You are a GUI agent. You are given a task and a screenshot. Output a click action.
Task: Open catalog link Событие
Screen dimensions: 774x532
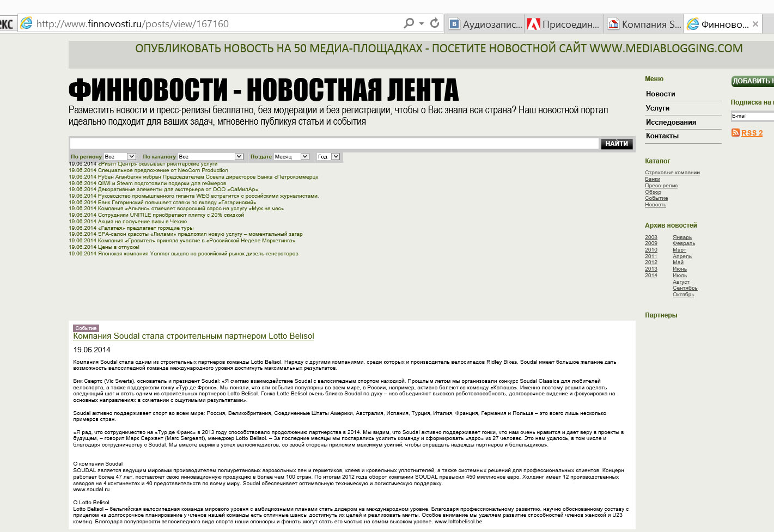click(x=656, y=198)
